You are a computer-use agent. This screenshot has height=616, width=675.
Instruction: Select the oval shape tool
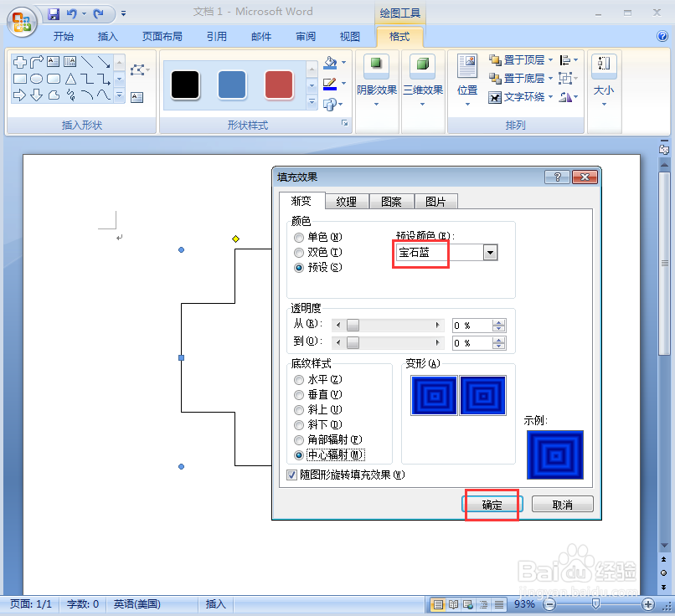click(x=37, y=80)
